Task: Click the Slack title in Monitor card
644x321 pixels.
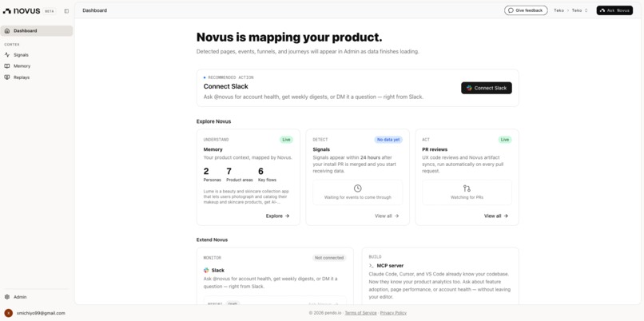Action: [x=217, y=270]
